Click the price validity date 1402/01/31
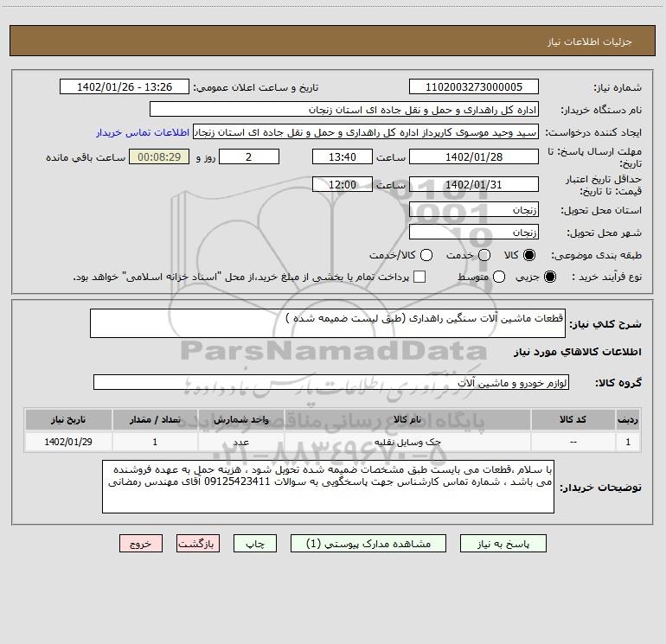This screenshot has width=666, height=644. tap(474, 184)
